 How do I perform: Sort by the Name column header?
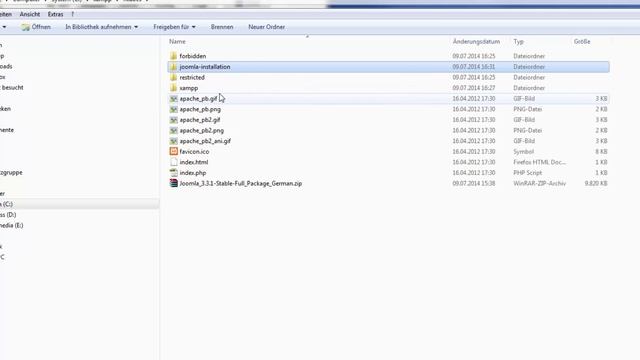[177, 42]
